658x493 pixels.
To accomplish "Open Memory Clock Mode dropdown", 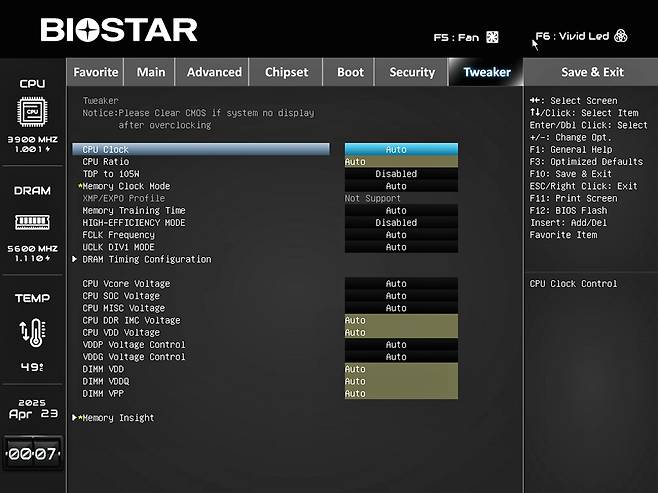I will [x=401, y=186].
